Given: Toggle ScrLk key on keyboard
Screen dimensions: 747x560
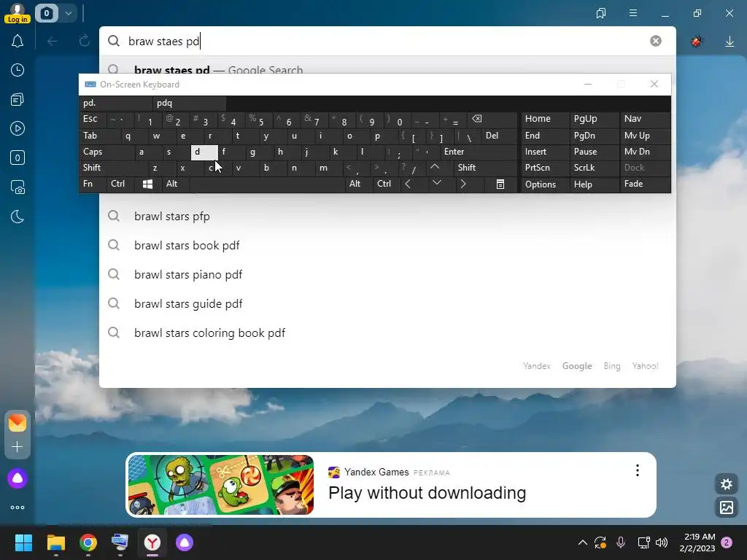Looking at the screenshot, I should (594, 168).
